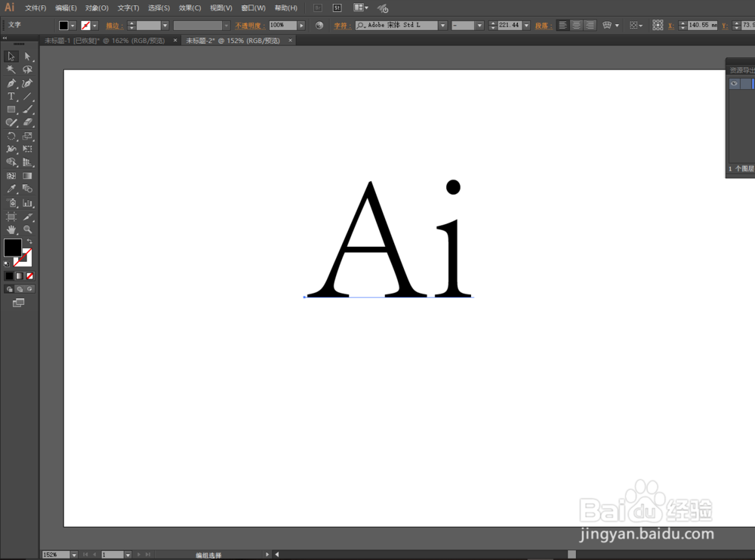755x560 pixels.
Task: Set paragraph align left
Action: pos(562,25)
